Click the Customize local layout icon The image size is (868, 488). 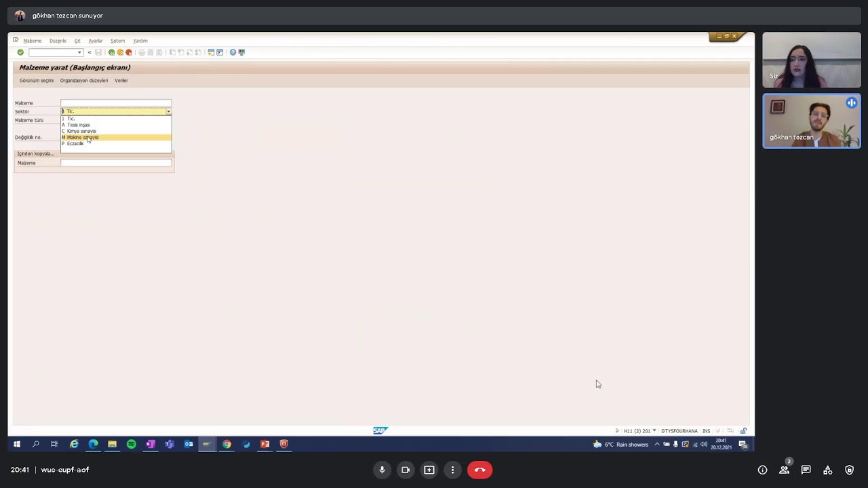[241, 52]
